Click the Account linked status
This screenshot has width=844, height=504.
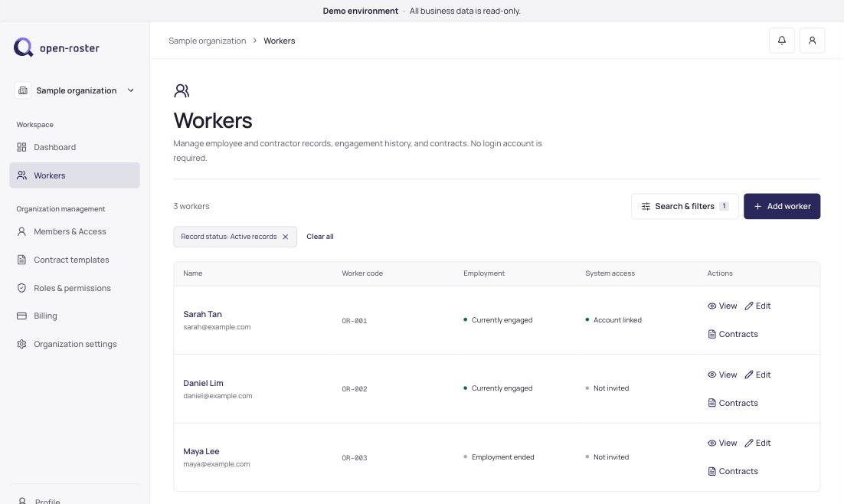tap(613, 320)
